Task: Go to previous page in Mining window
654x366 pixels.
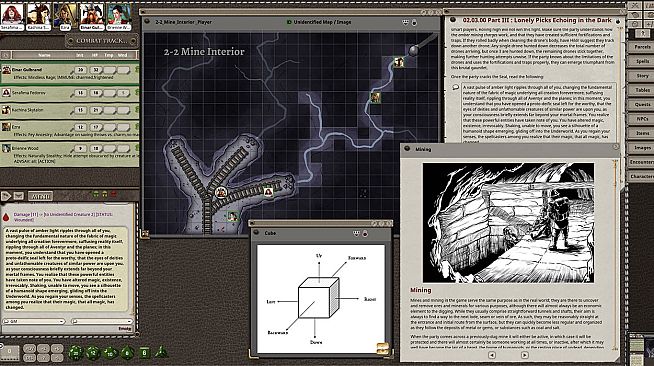Action: tap(492, 355)
